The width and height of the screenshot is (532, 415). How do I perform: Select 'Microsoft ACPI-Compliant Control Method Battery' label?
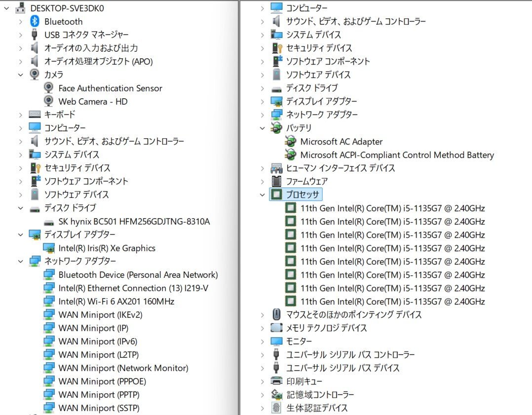pos(397,155)
